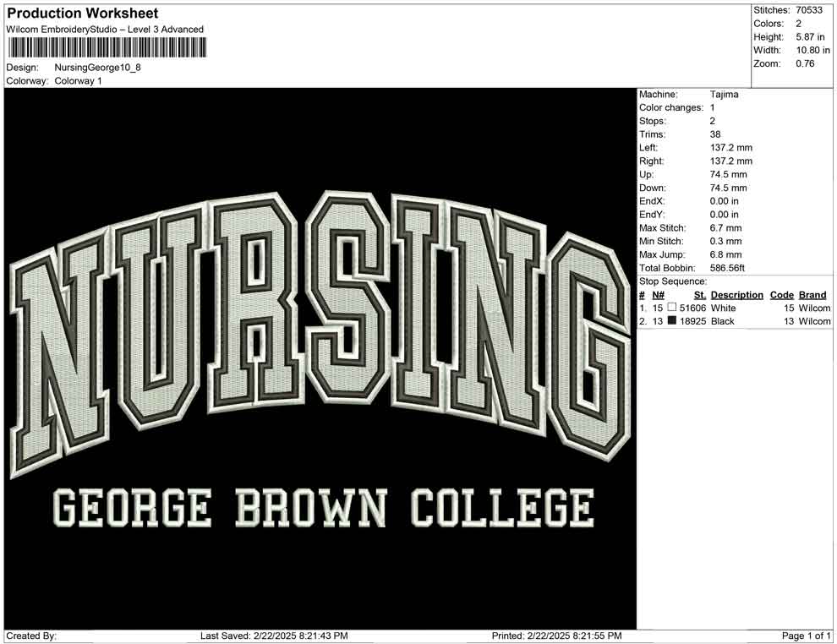Click the Description column header
The image size is (837, 644).
[736, 294]
